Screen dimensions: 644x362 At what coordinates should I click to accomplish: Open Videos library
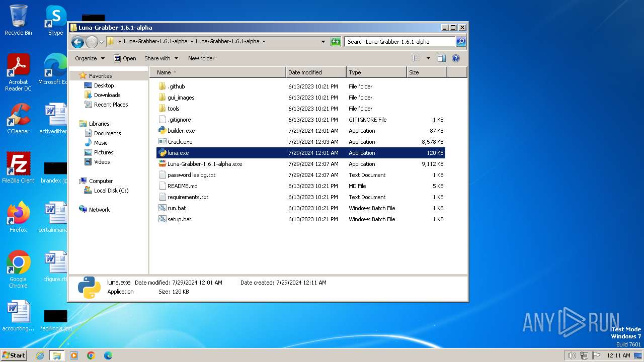point(102,162)
